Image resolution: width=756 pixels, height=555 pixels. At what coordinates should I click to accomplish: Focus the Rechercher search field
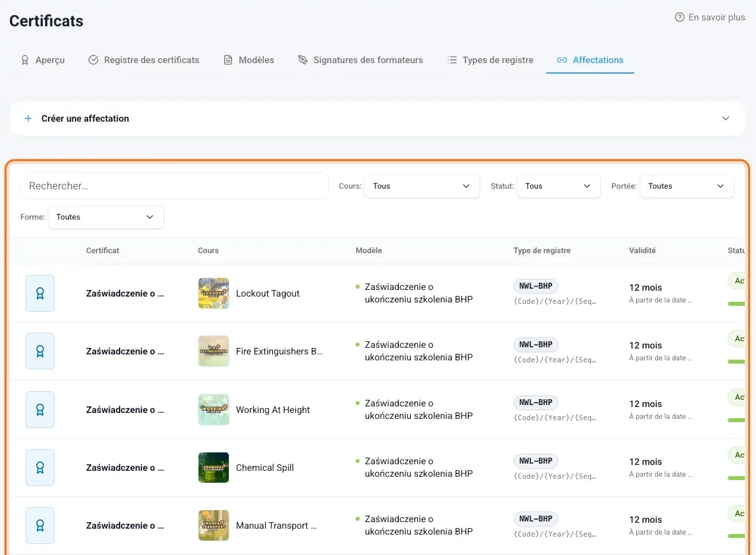[x=174, y=186]
